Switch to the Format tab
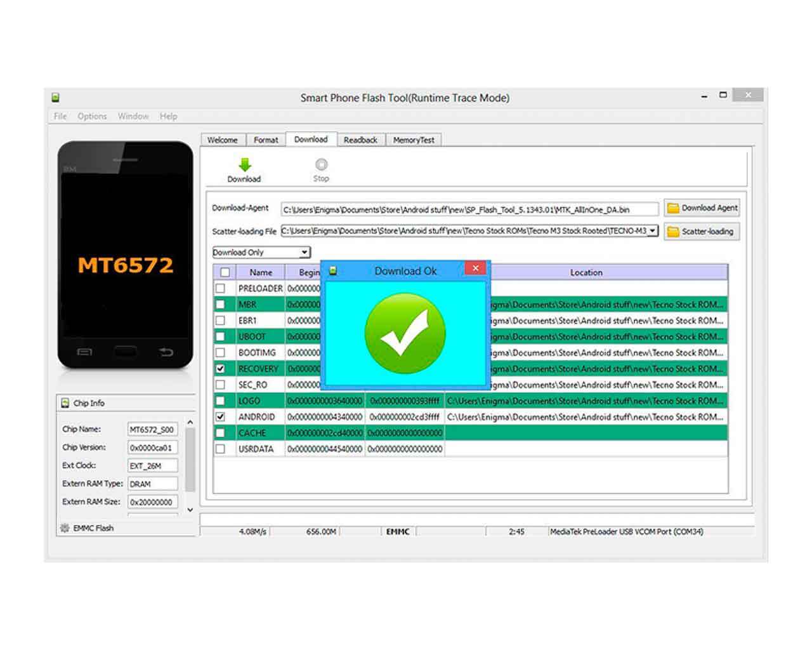812x650 pixels. coord(266,140)
